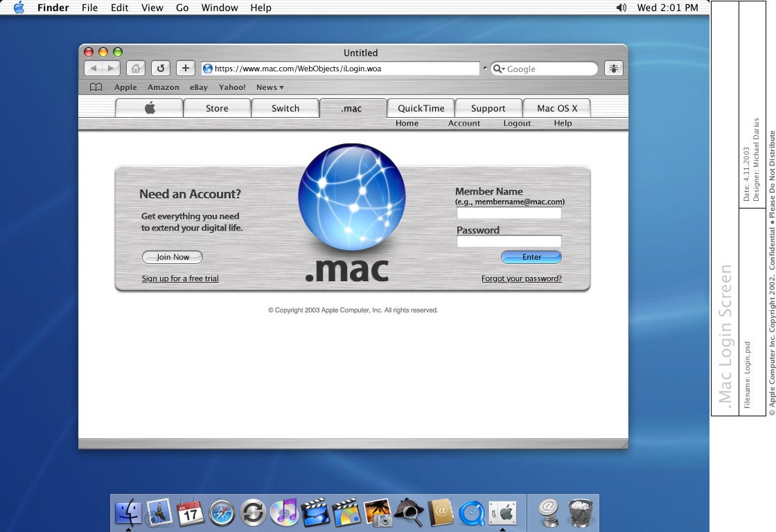Viewport: 776px width, 532px height.
Task: Open the Amazon bookmark
Action: click(164, 87)
